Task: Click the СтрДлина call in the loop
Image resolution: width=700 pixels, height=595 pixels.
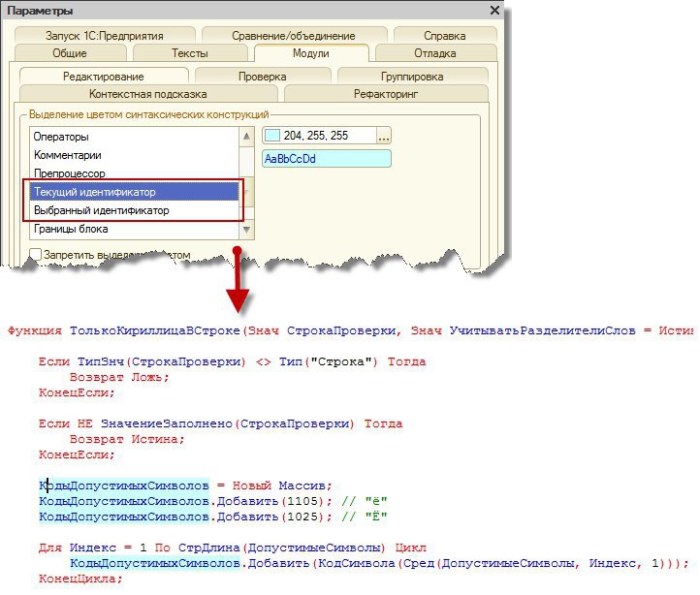Action: click(208, 548)
